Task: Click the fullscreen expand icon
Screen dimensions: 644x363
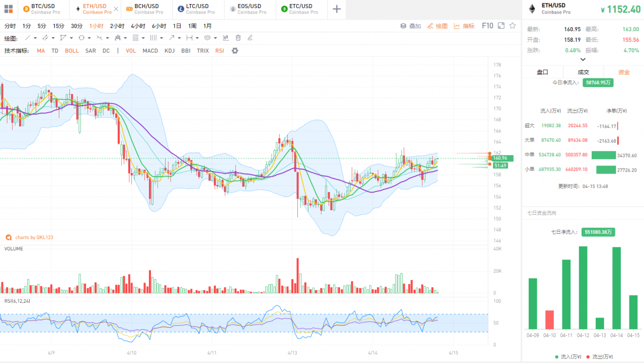Action: [501, 26]
